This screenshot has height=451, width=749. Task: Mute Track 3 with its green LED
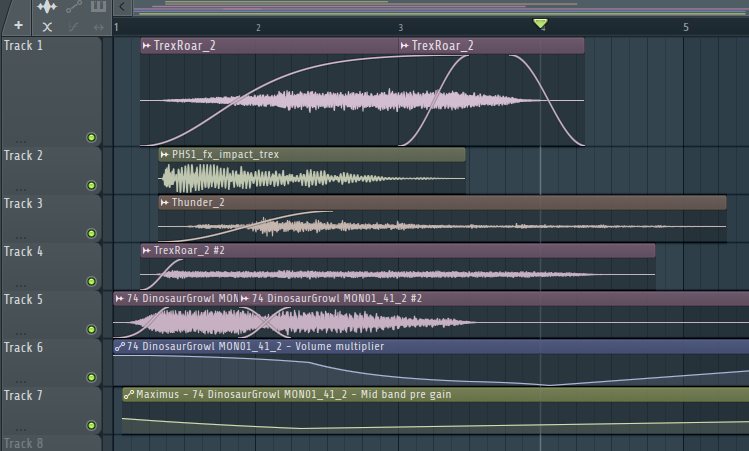click(91, 233)
